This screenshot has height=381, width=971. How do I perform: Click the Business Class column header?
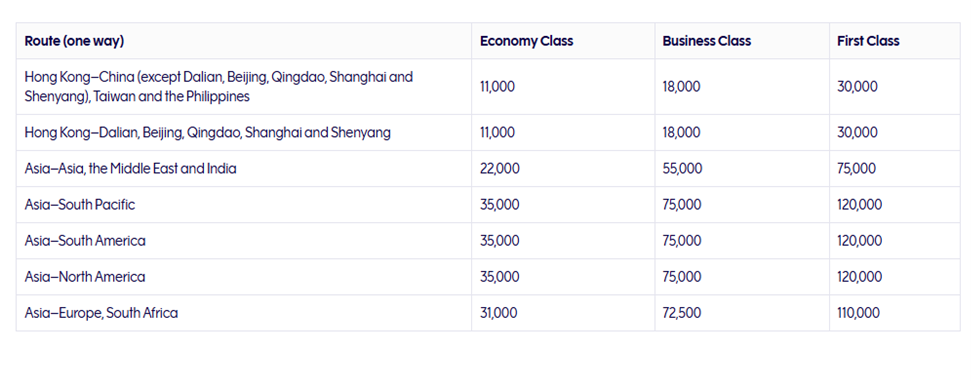click(x=707, y=41)
